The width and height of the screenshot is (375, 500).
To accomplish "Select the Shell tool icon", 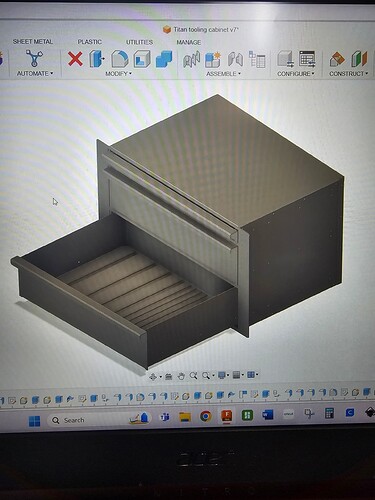I will tap(142, 59).
